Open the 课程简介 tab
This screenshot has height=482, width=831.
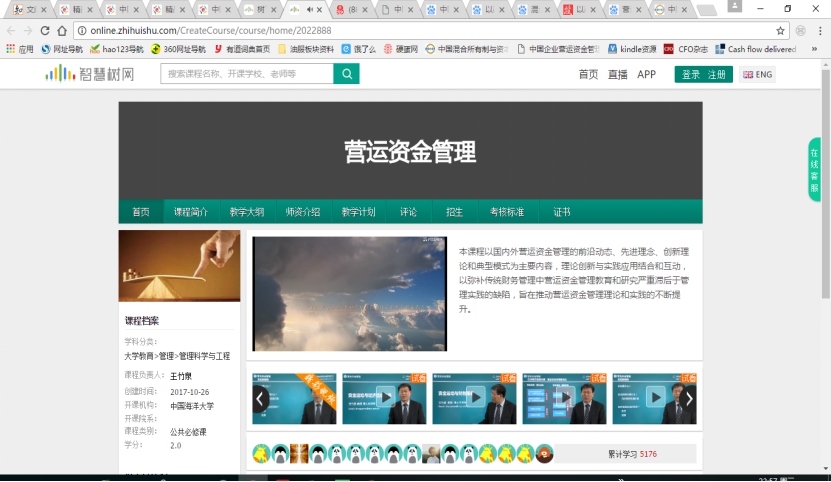click(191, 212)
